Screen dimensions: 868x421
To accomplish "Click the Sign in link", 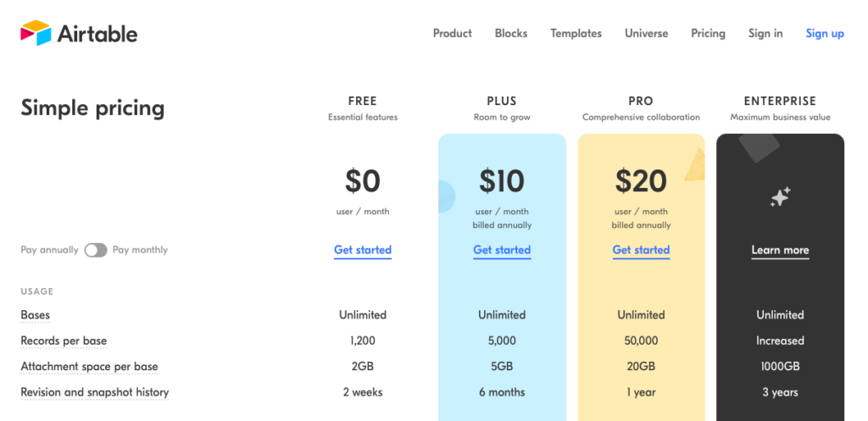I will tap(765, 33).
